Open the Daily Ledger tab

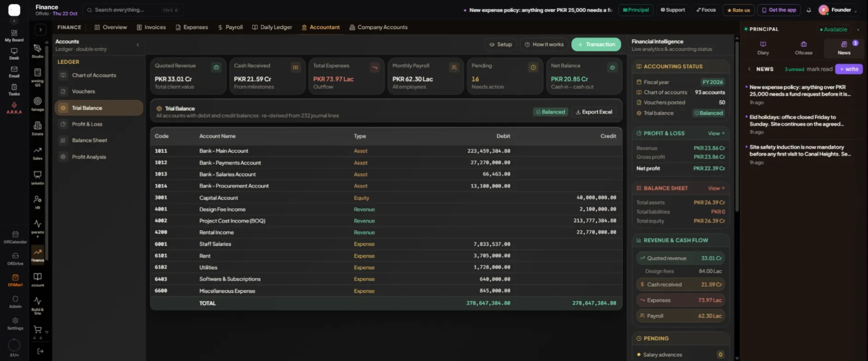[272, 27]
